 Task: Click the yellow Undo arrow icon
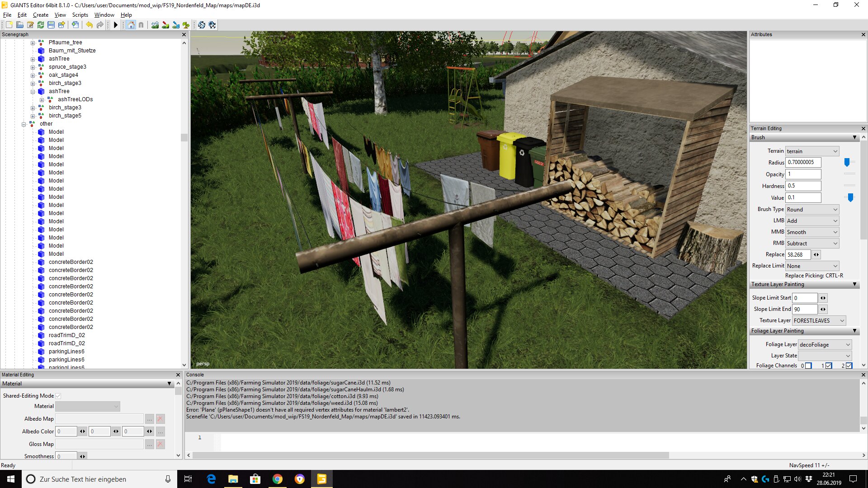(89, 25)
